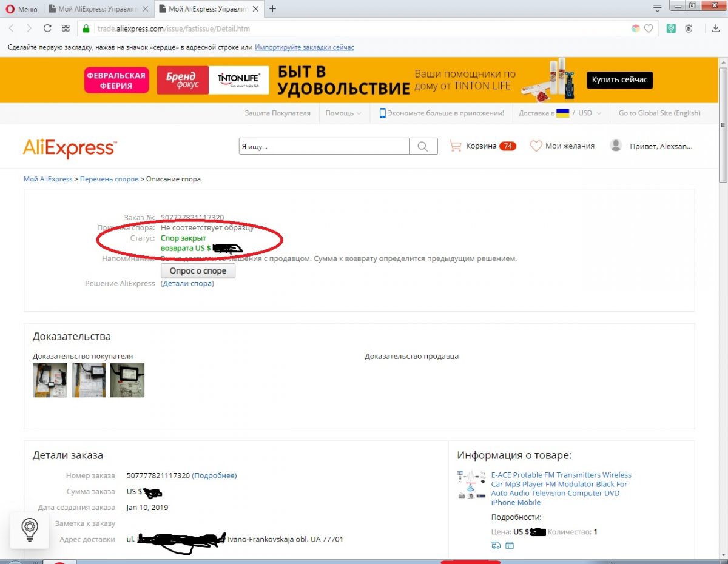This screenshot has height=564, width=728.
Task: Click the Бренд фокус banner logo
Action: click(181, 80)
